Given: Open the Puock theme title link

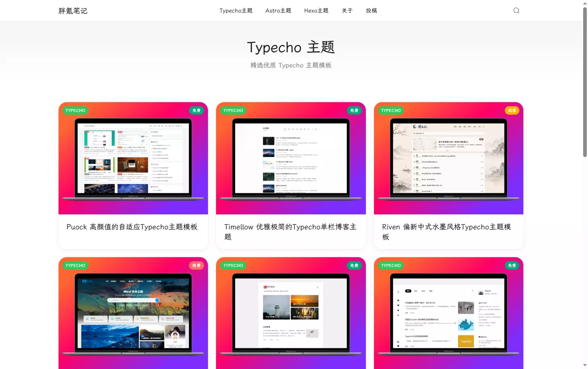Looking at the screenshot, I should tap(132, 227).
